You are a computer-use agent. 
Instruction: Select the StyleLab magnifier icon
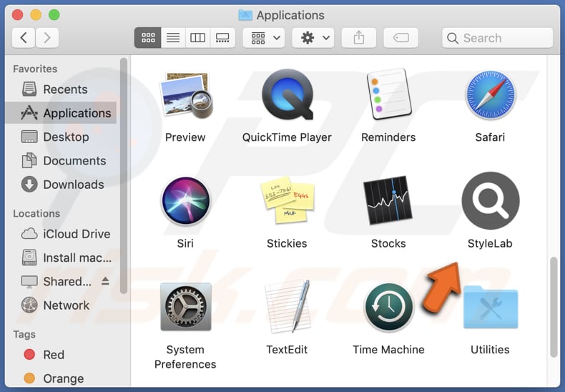pos(491,201)
